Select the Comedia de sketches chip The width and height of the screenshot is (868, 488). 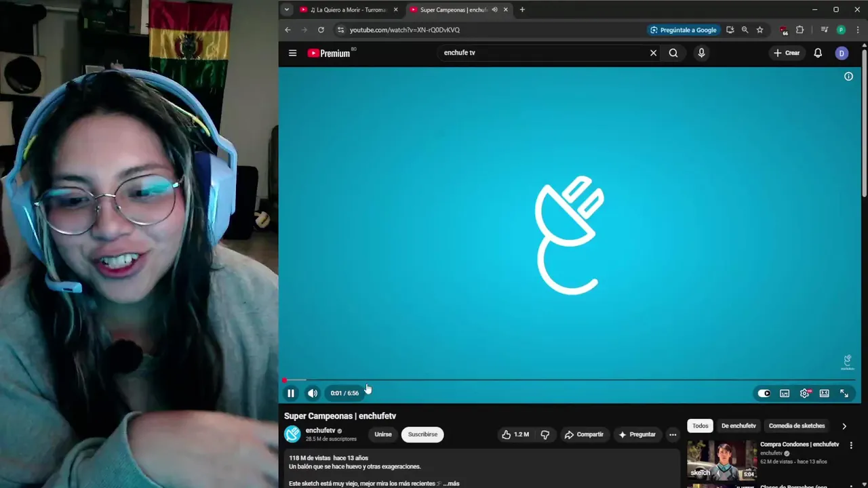(797, 426)
